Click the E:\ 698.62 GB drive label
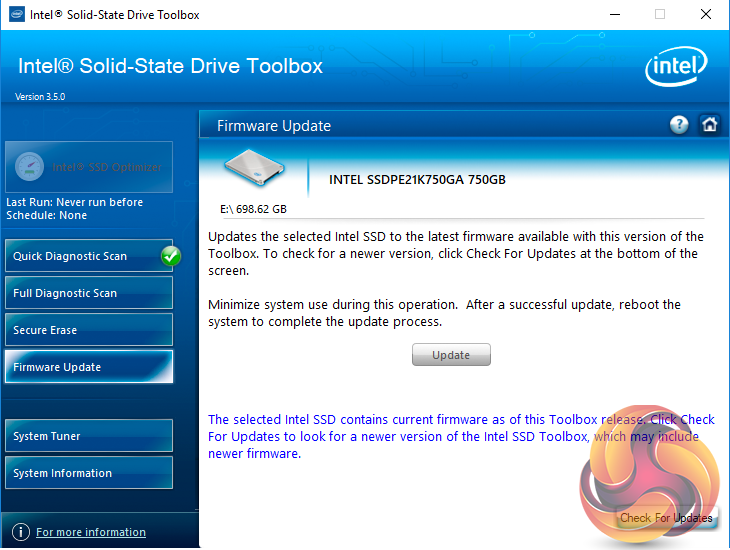The image size is (730, 550). [x=253, y=209]
